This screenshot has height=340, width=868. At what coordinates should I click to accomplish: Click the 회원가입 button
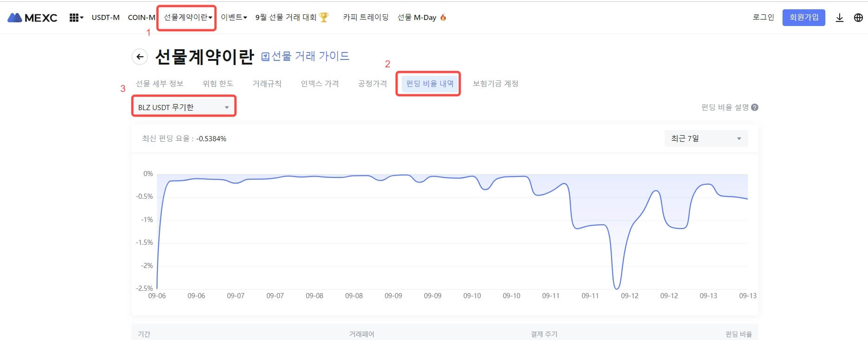tap(803, 18)
